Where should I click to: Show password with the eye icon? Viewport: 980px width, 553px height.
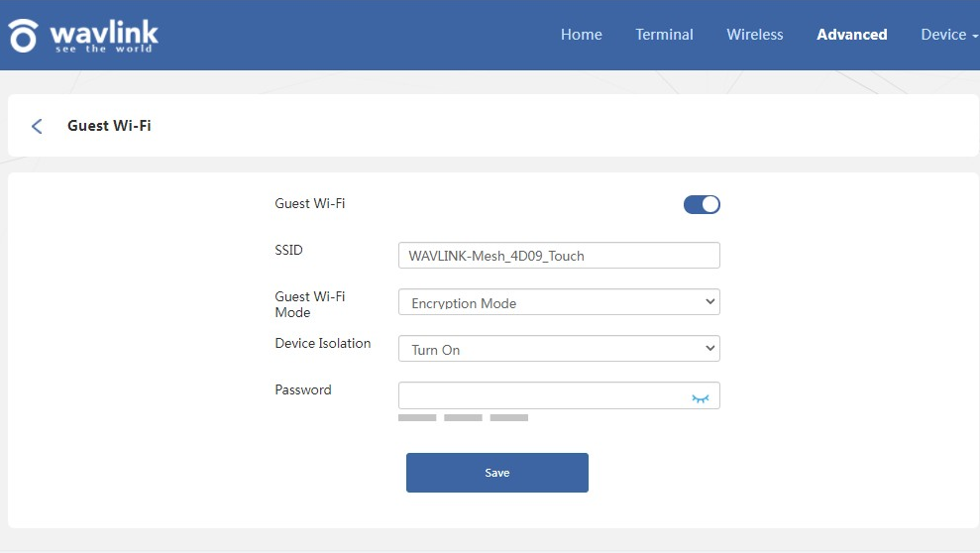pos(701,396)
